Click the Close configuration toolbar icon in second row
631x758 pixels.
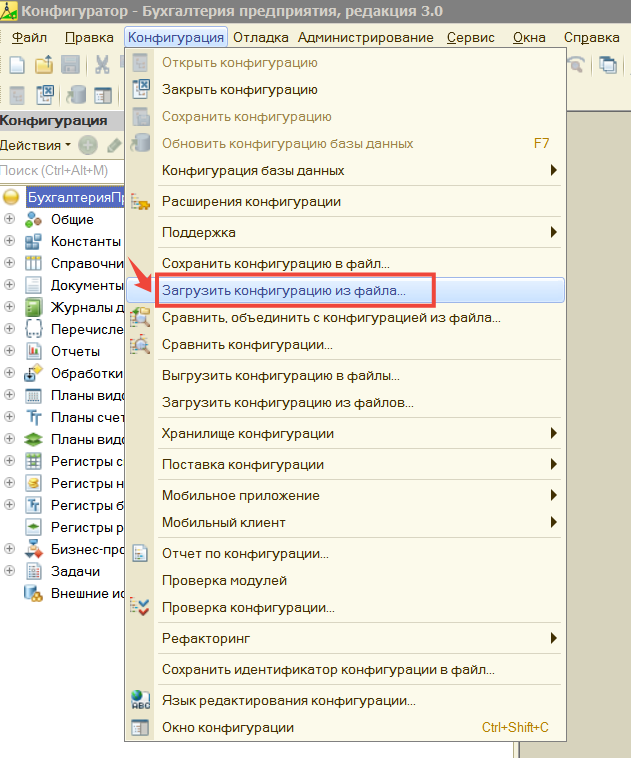point(44,95)
